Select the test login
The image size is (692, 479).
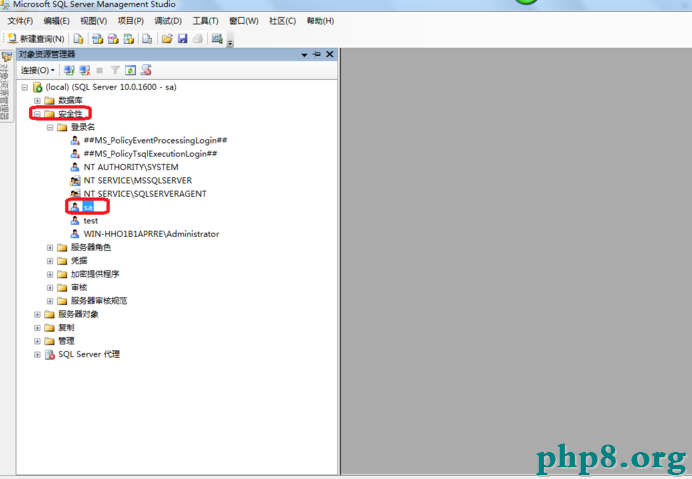[91, 221]
